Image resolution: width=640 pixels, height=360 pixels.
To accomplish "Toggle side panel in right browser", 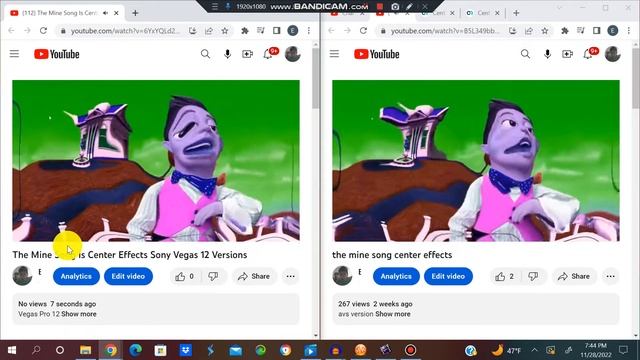I will coord(597,31).
